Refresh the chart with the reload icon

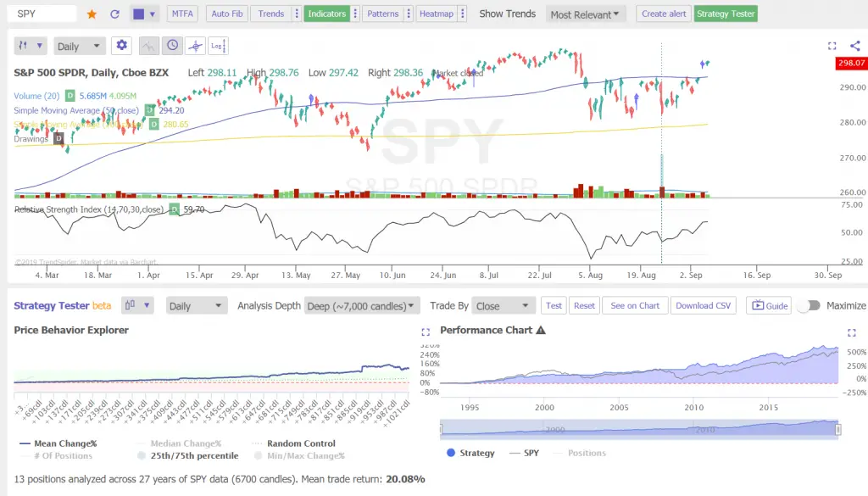coord(114,14)
